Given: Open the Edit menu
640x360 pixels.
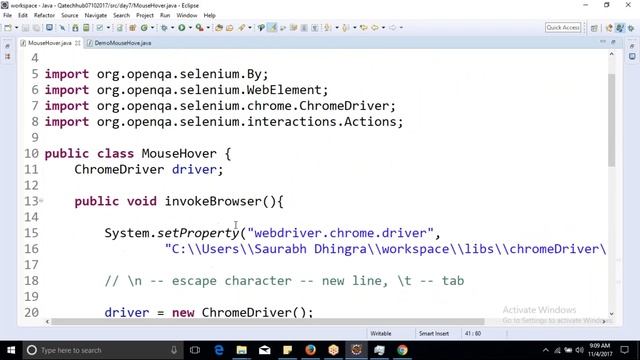Looking at the screenshot, I should click(23, 15).
